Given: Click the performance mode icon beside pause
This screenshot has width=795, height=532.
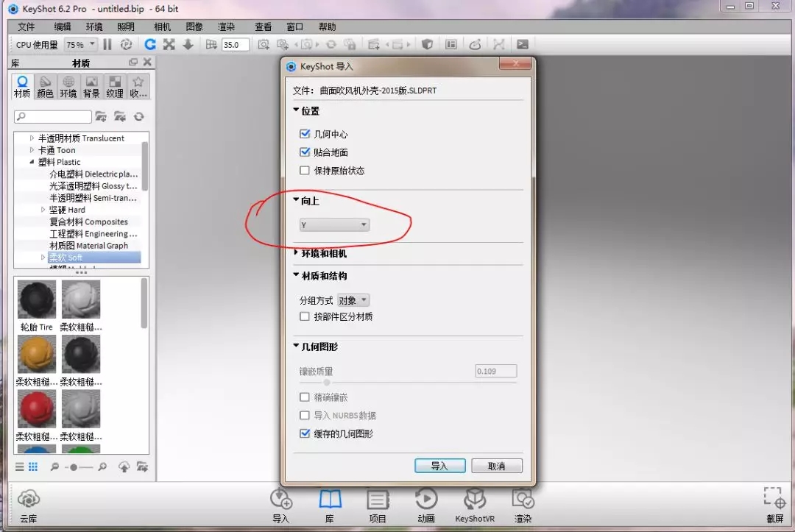Looking at the screenshot, I should click(127, 45).
